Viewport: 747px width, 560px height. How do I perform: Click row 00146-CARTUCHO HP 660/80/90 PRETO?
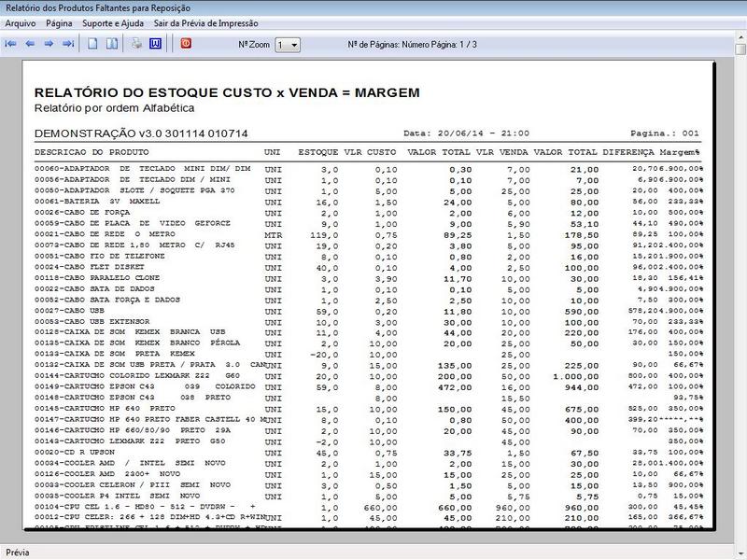368,431
